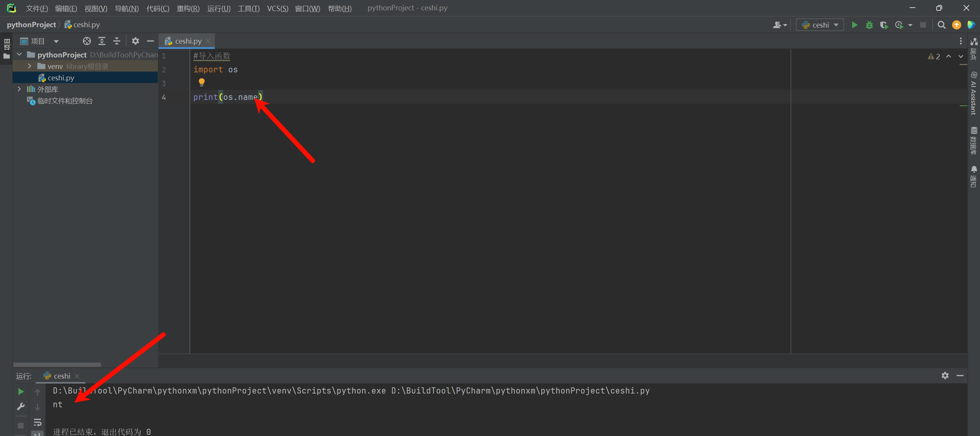The image size is (980, 436).
Task: Open 通知 notifications side panel
Action: [974, 176]
